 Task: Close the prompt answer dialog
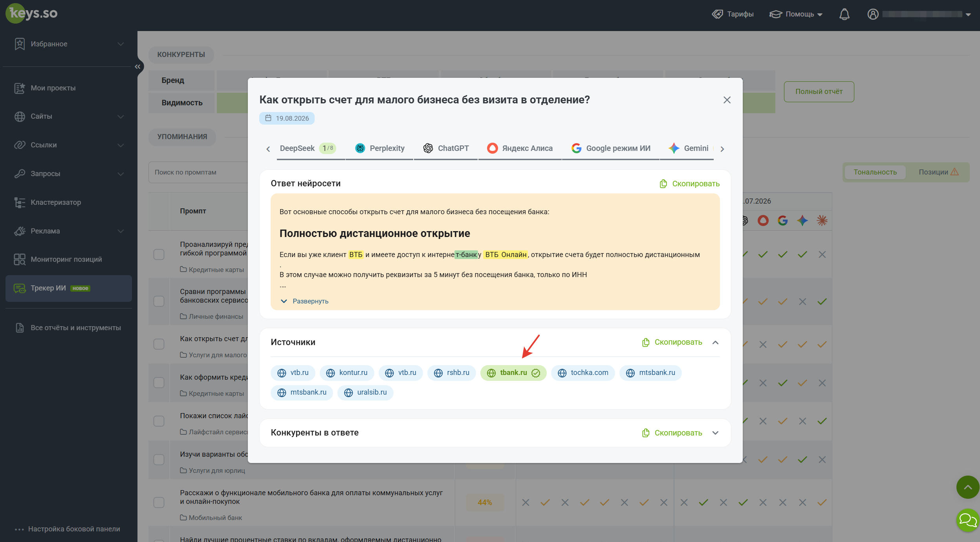[727, 100]
